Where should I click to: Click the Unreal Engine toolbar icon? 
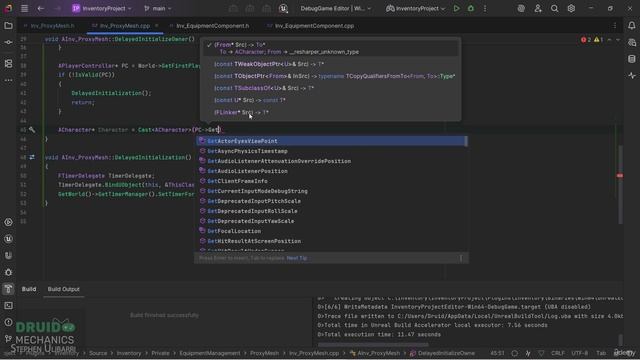[x=283, y=8]
